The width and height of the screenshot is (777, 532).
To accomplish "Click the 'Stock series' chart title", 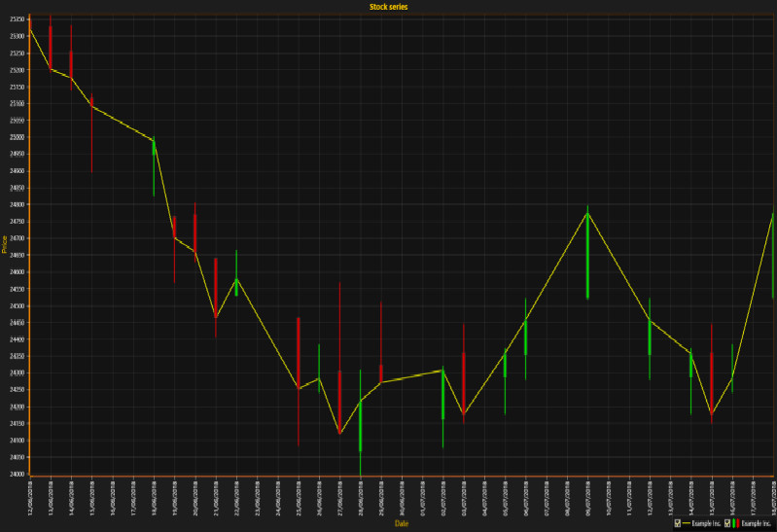I will click(388, 7).
